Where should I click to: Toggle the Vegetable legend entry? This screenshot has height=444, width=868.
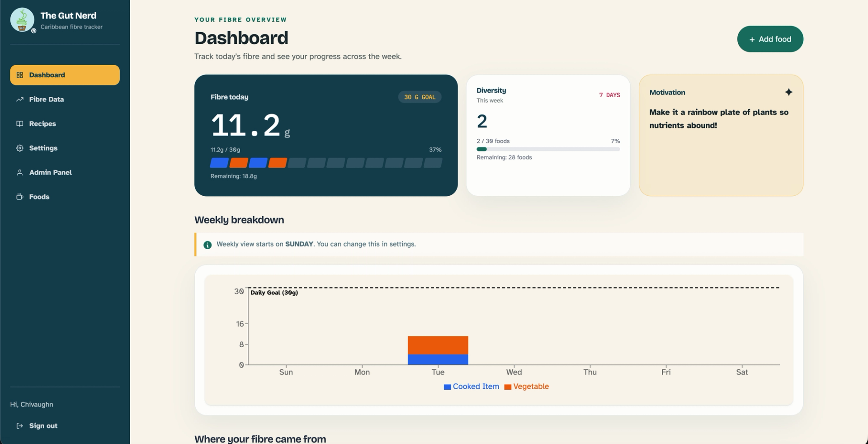pos(527,387)
